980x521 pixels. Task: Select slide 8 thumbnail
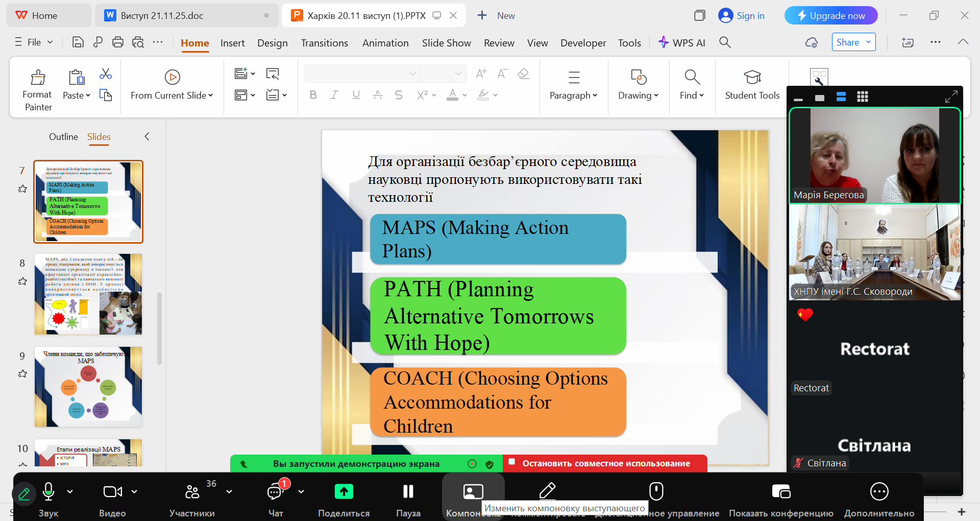(x=88, y=294)
